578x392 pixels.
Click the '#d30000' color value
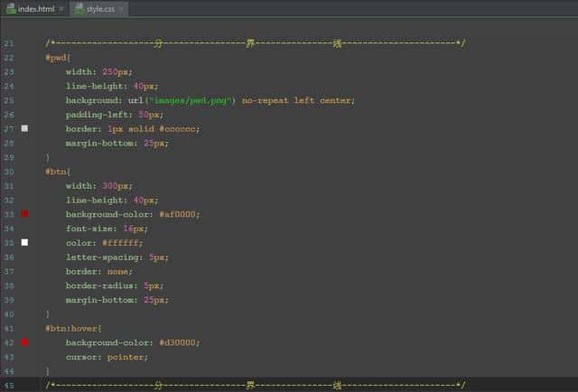[177, 343]
